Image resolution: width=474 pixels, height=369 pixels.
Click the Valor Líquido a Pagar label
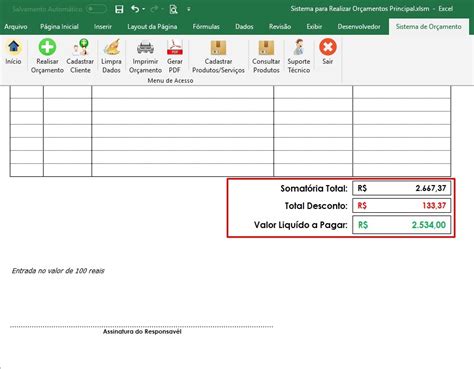pos(301,225)
